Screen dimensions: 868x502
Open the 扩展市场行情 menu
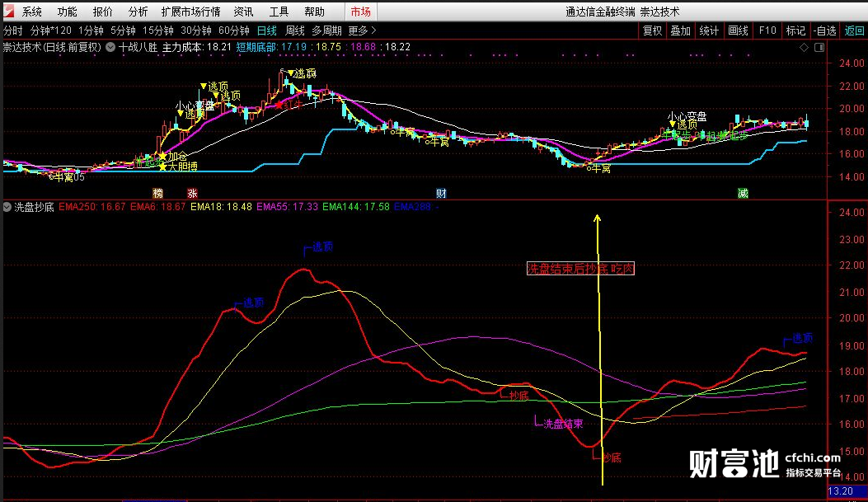click(x=191, y=12)
